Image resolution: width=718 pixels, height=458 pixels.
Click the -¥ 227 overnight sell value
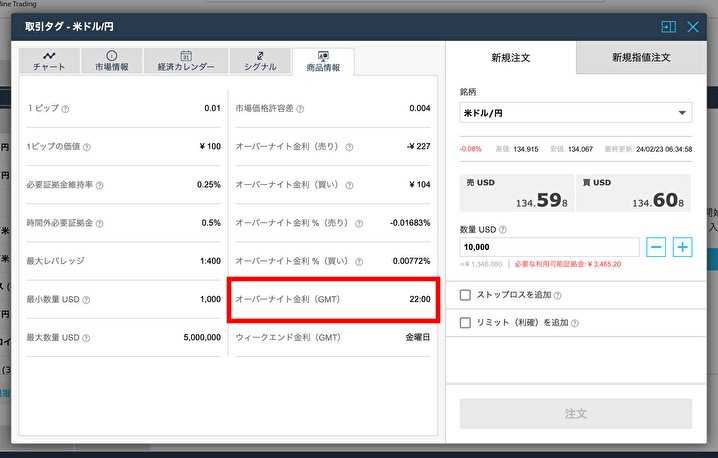click(419, 147)
